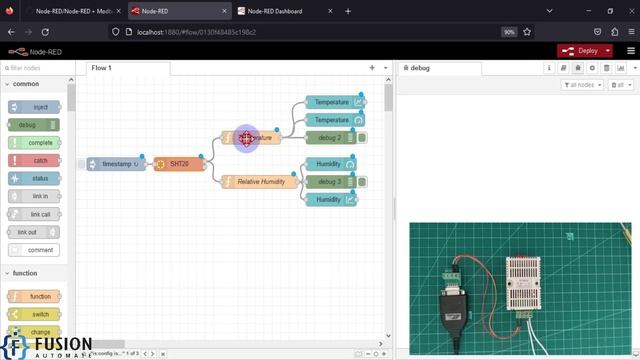Select the Humidity gauge dashboard node
Image resolution: width=640 pixels, height=360 pixels.
(331, 164)
